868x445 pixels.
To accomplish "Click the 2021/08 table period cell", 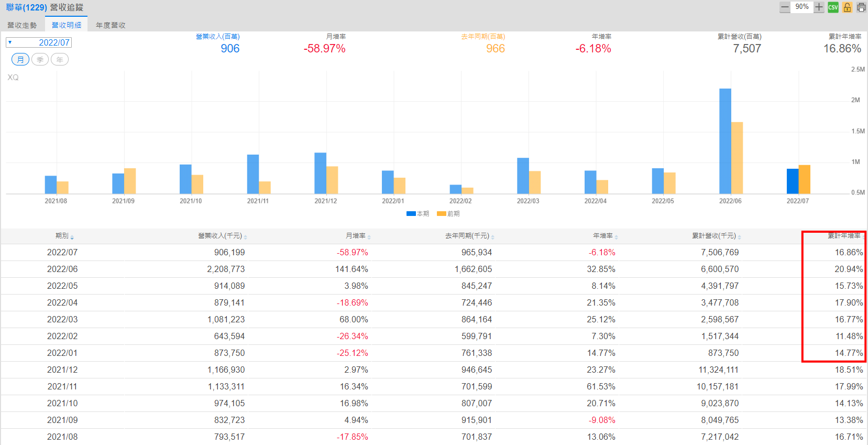I will pyautogui.click(x=62, y=437).
